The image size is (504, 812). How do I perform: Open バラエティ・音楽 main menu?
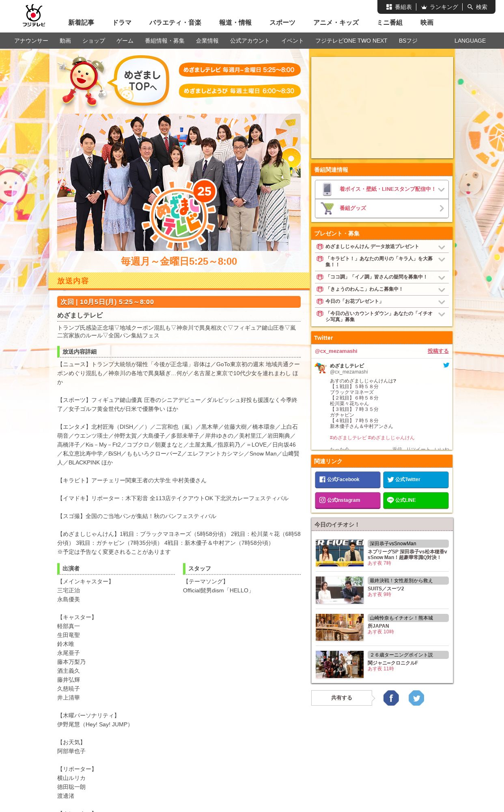tap(175, 22)
